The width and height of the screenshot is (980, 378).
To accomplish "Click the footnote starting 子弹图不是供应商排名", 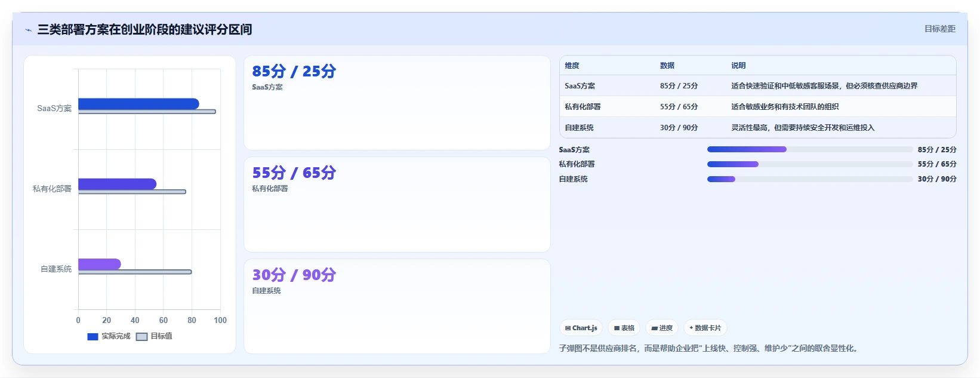I will tap(710, 348).
